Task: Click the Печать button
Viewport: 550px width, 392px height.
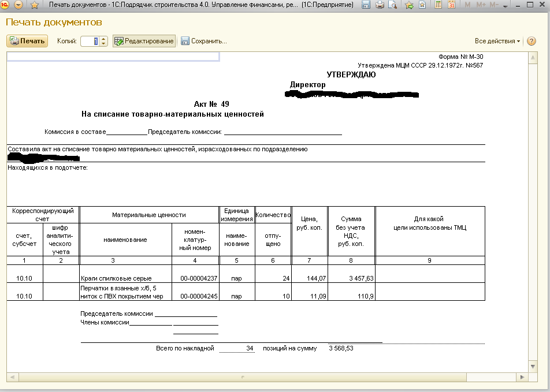Action: tap(27, 41)
